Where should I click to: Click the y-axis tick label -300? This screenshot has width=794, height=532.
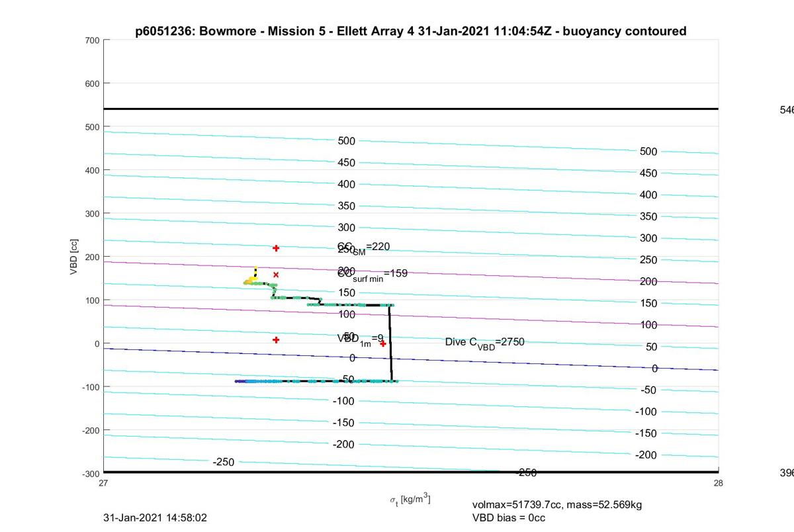[91, 474]
